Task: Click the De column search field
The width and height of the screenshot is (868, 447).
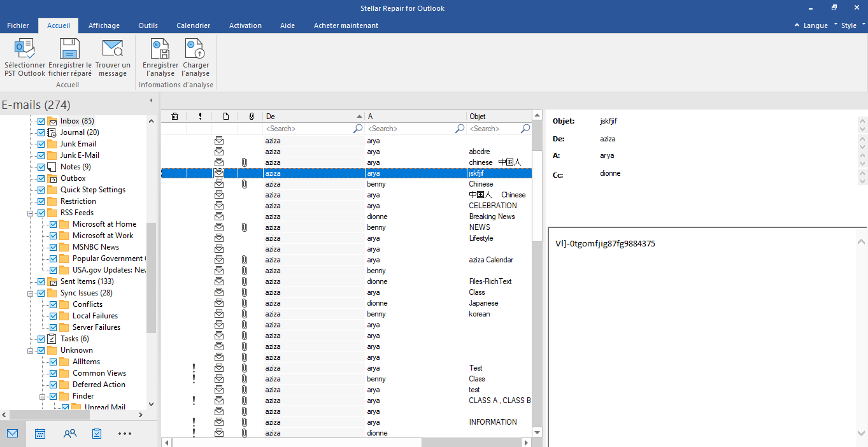Action: tap(308, 129)
